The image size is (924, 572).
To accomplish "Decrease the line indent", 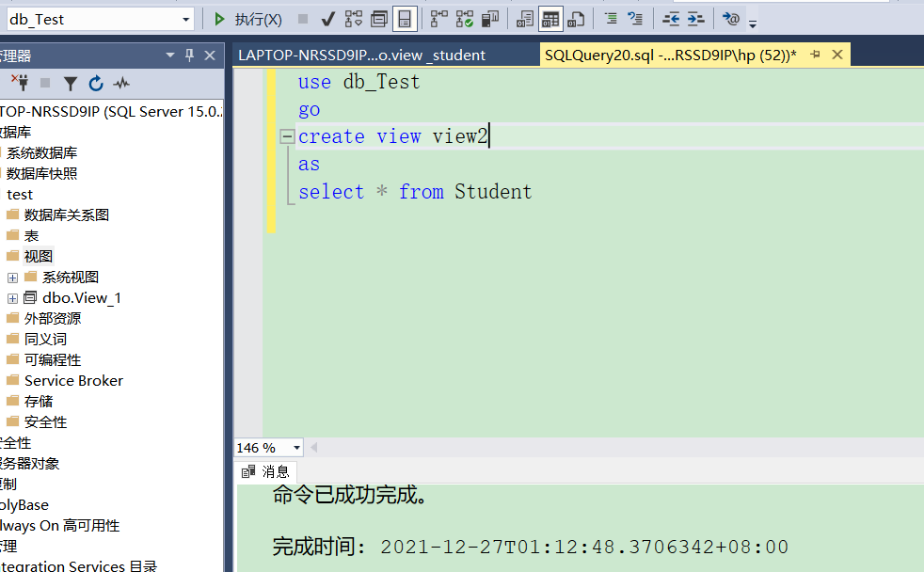I will pos(671,20).
